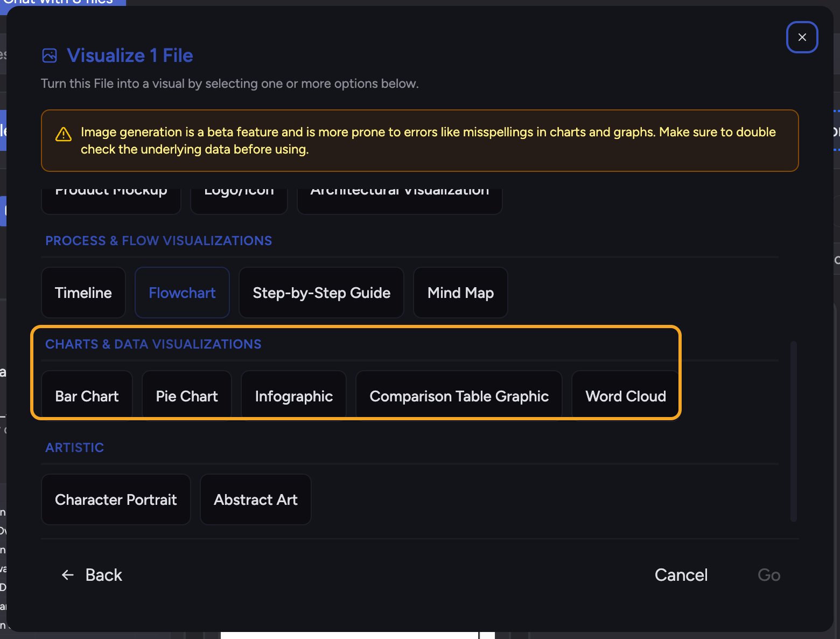Click the Visualize 1 File title
840x639 pixels.
click(130, 55)
